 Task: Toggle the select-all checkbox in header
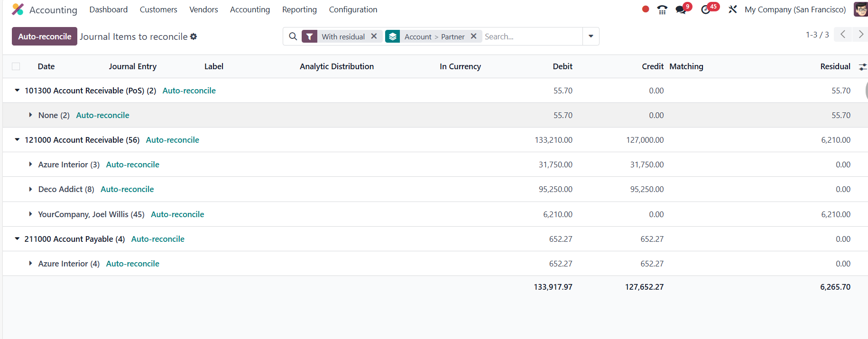[16, 66]
